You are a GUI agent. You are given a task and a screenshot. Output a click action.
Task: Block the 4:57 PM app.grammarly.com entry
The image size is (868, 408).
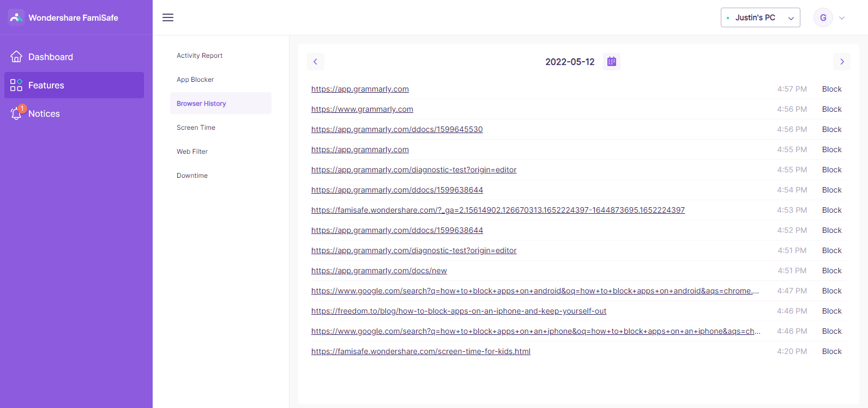click(x=831, y=89)
